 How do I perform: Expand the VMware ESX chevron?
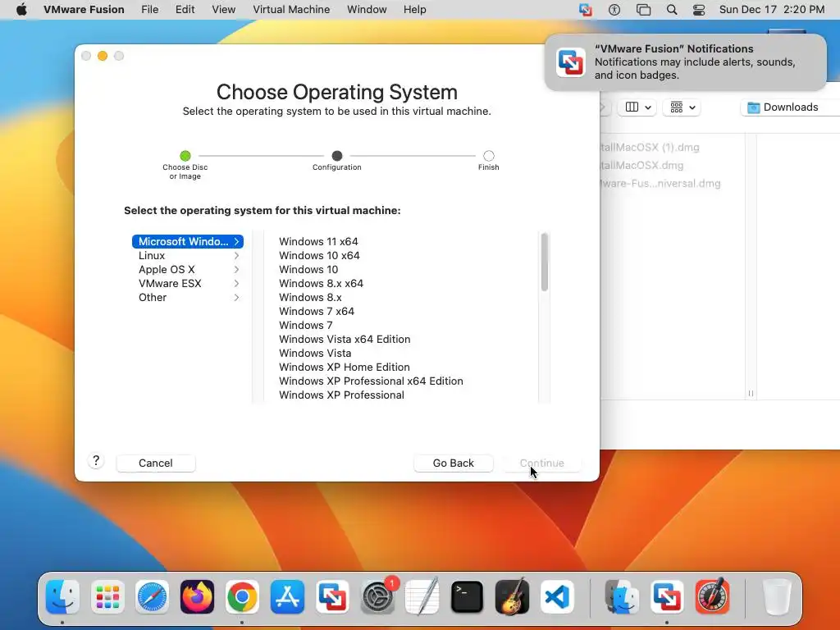(236, 283)
